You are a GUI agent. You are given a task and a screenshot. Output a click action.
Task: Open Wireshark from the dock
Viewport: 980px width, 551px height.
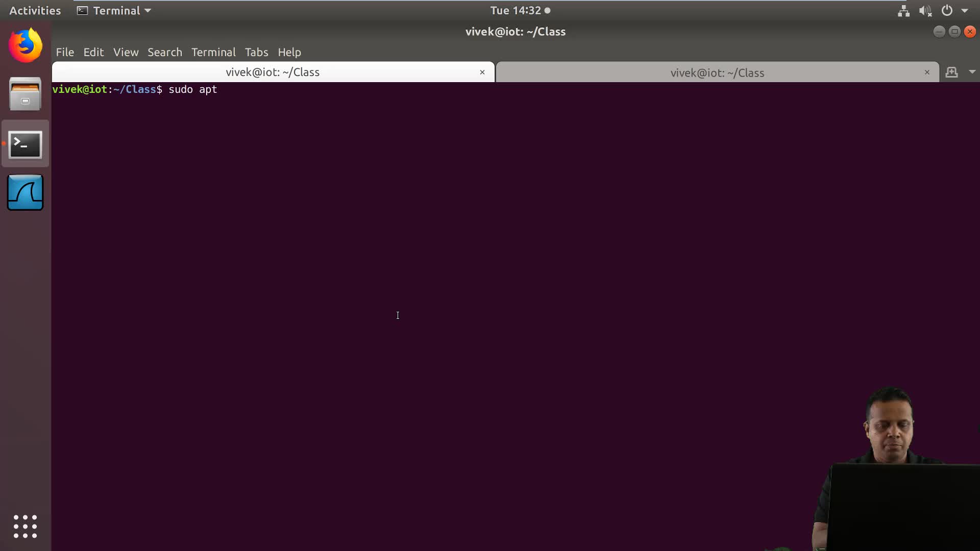coord(25,193)
